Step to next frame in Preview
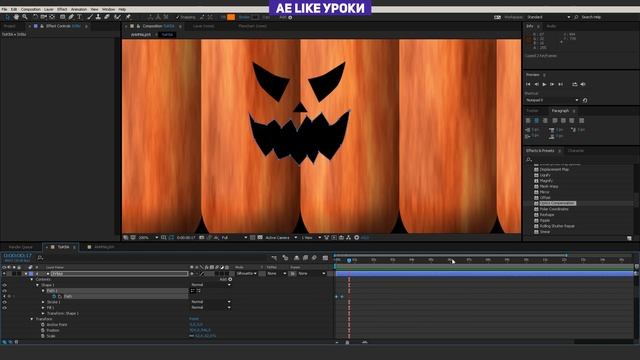Viewport: 640px width, 360px height. pyautogui.click(x=552, y=84)
